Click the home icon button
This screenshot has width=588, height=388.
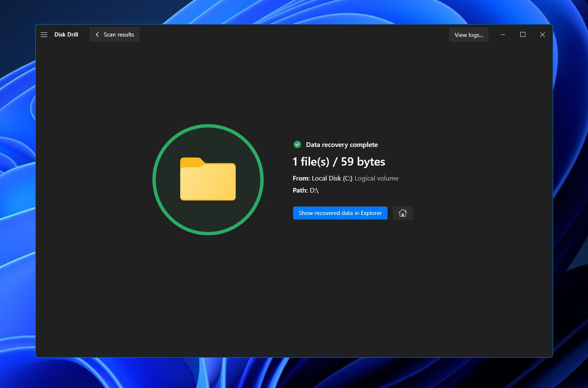pos(402,213)
